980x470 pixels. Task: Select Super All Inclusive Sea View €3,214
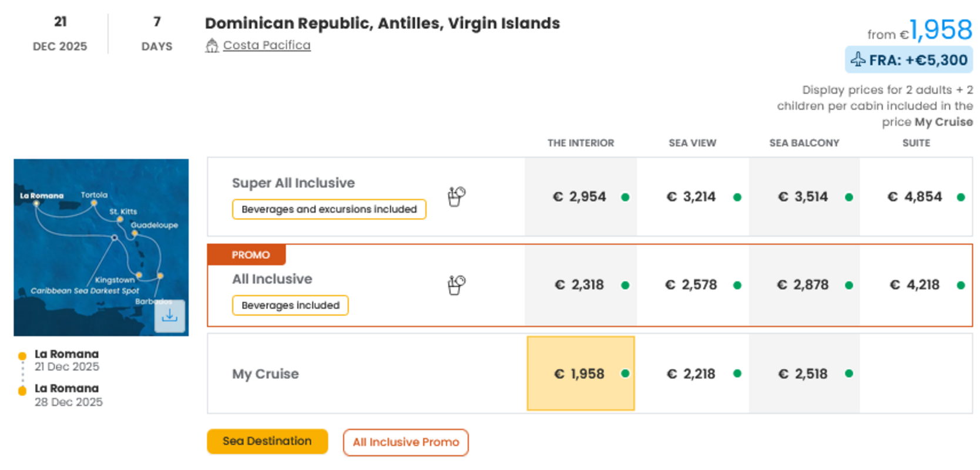[692, 197]
